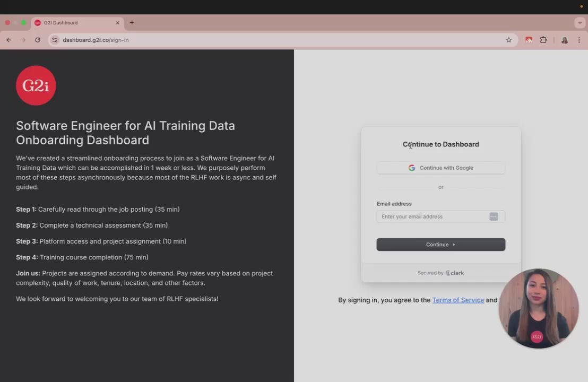Select the G2i Dashboard tab
The width and height of the screenshot is (588, 382).
pos(77,22)
